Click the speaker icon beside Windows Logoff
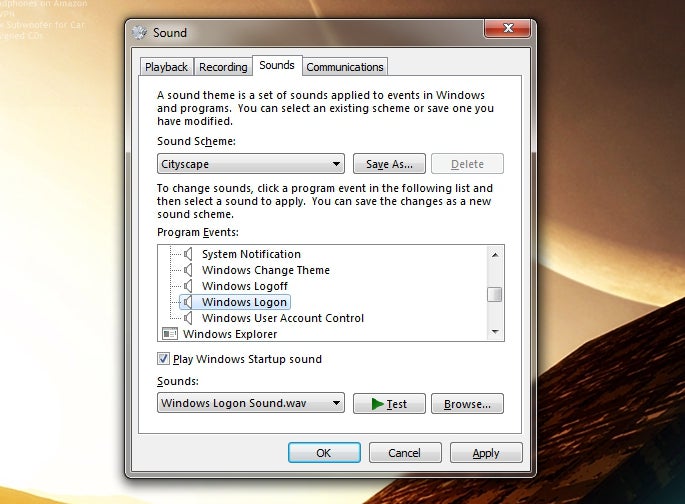The image size is (685, 504). point(188,286)
